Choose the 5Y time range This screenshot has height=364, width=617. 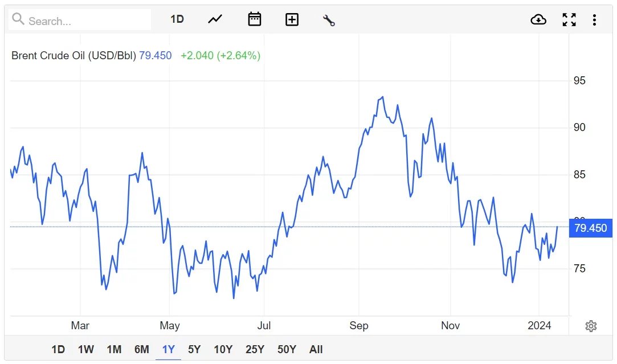click(x=194, y=349)
